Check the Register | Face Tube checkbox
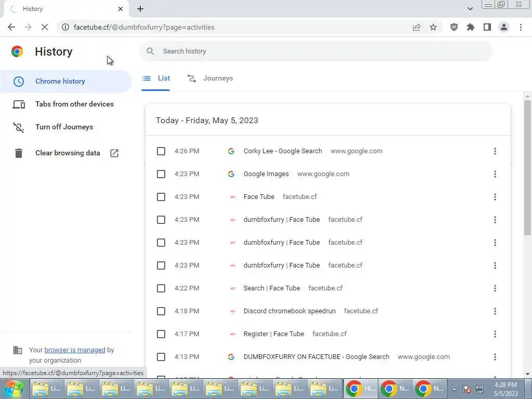 [161, 334]
